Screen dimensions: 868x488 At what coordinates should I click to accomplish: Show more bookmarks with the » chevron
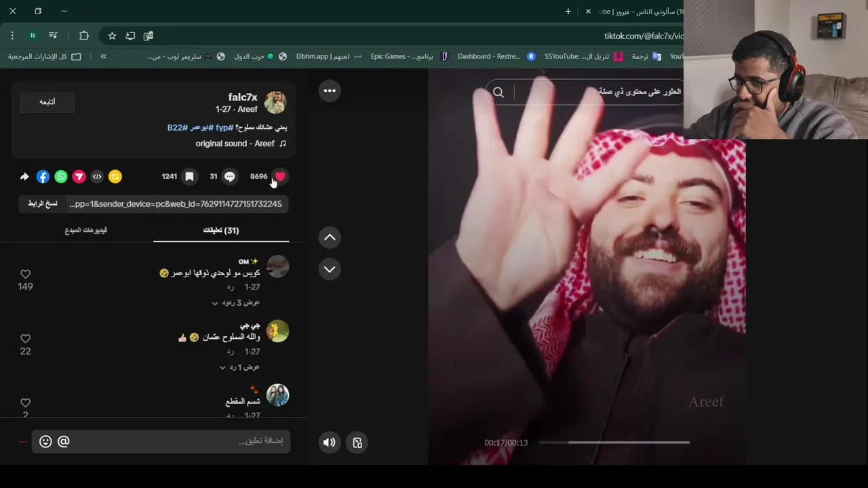point(103,56)
